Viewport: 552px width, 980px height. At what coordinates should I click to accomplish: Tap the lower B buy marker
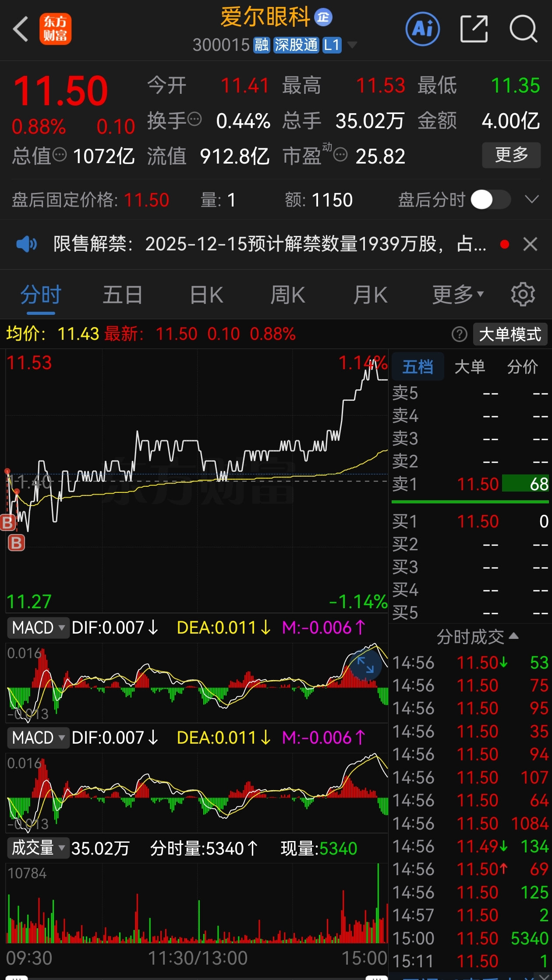click(x=17, y=543)
